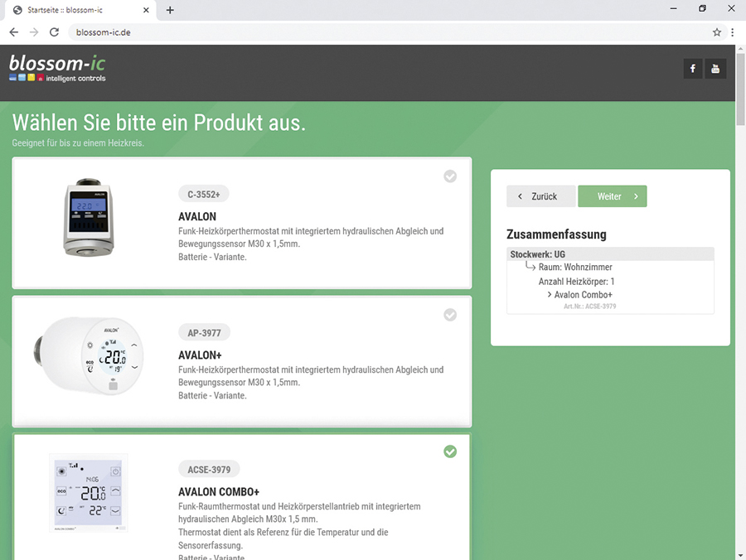Screen dimensions: 746x560
Task: Click the AVALON COMBO+ product title
Action: click(219, 492)
